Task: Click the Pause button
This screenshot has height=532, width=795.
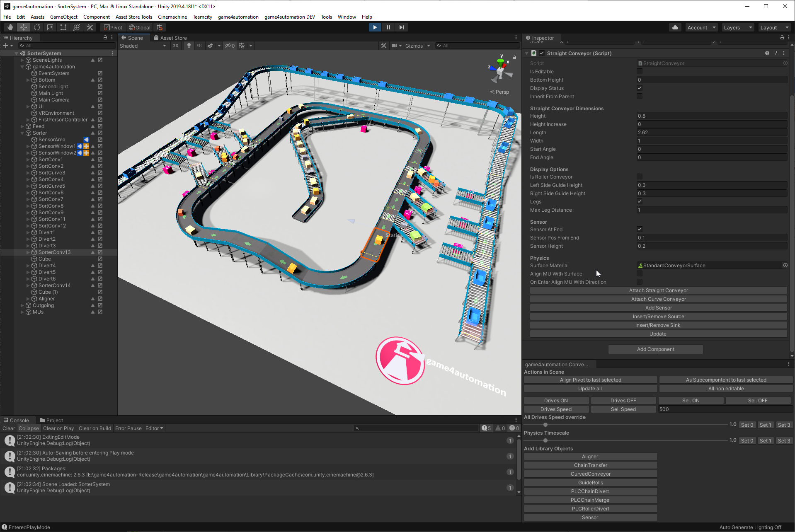Action: pos(388,27)
